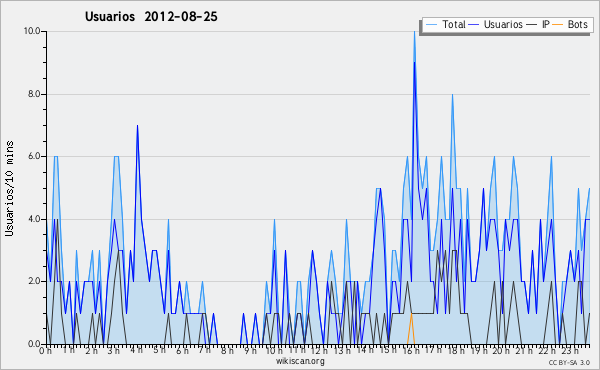
Task: Click the y-axis value '2.0'
Action: pyautogui.click(x=34, y=281)
